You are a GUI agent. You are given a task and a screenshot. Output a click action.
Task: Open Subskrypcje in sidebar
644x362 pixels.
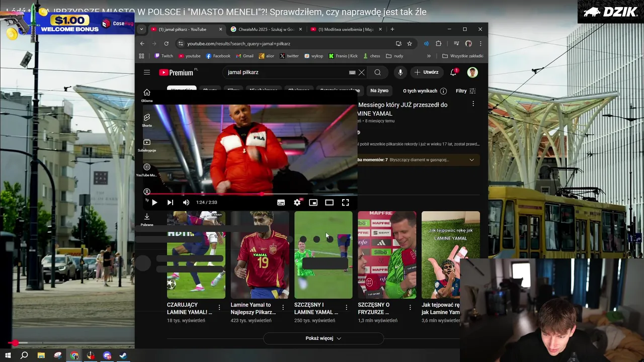pos(147,145)
